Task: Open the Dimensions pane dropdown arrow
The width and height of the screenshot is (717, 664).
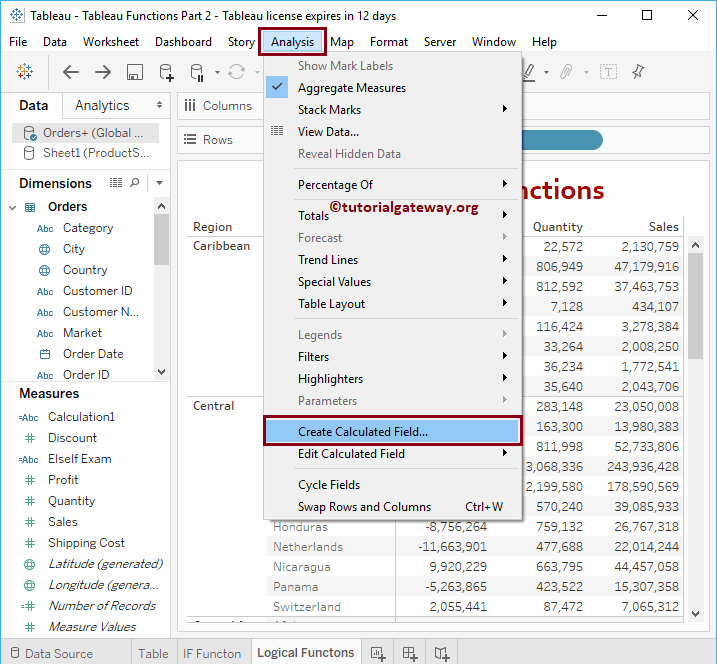Action: tap(159, 183)
